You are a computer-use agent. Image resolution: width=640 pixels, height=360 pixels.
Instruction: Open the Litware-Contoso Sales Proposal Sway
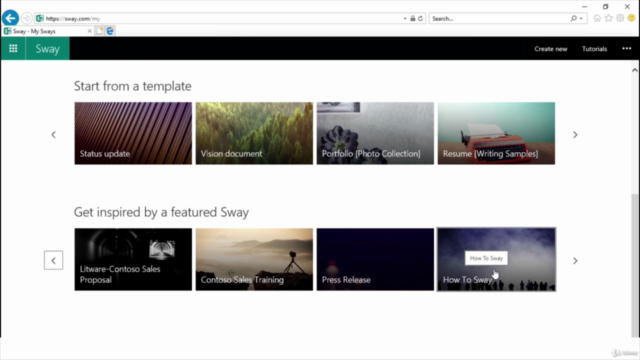133,260
